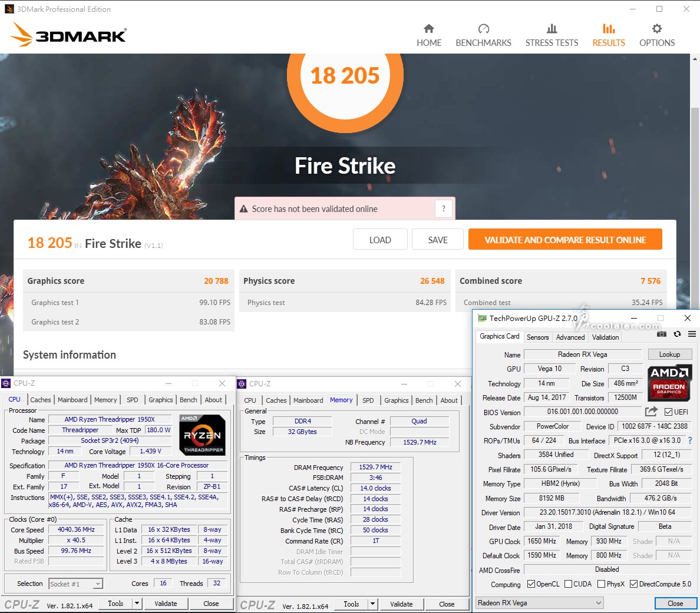The width and height of the screenshot is (700, 613).
Task: Enable the PhysX checkbox
Action: coord(602,584)
